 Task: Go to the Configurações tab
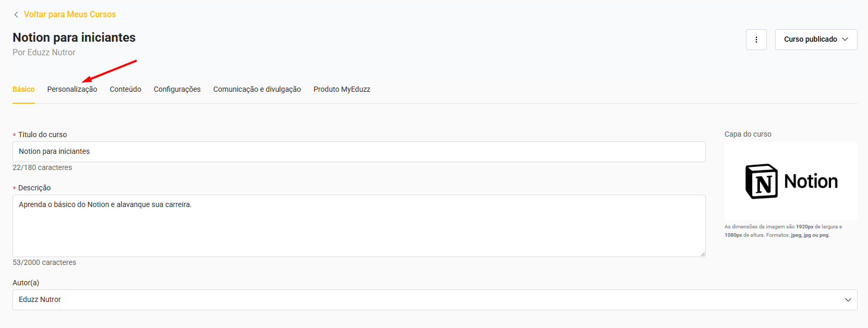coord(177,89)
